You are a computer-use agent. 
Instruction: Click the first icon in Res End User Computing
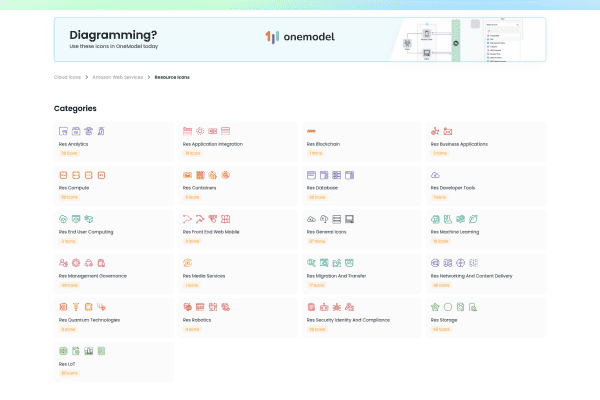[x=63, y=219]
